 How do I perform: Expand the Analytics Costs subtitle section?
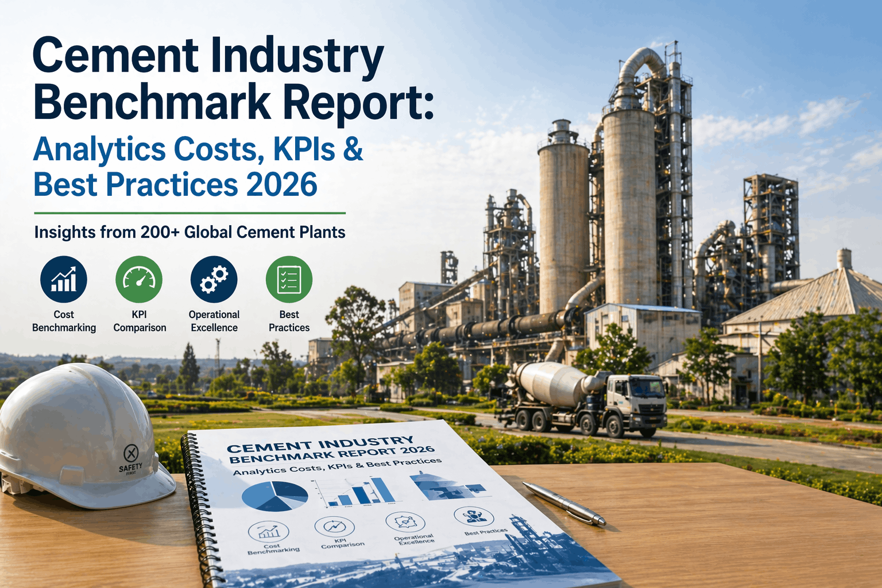[x=199, y=150]
